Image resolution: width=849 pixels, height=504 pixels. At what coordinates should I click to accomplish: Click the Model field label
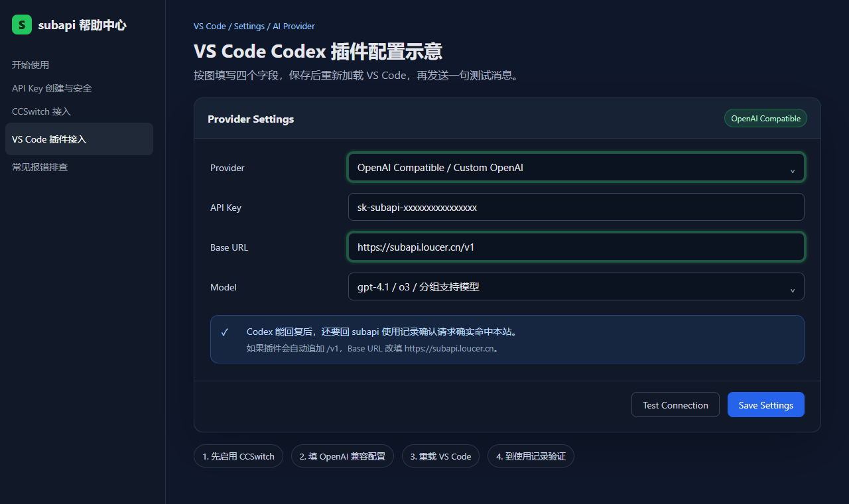(x=224, y=287)
